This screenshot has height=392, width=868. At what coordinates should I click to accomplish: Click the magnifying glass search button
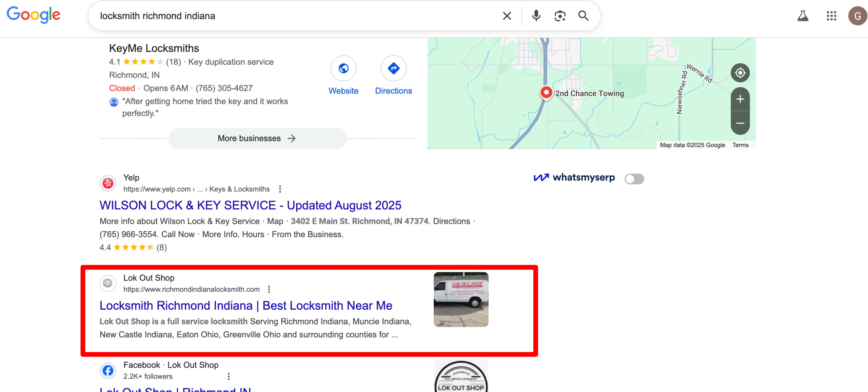pos(583,16)
